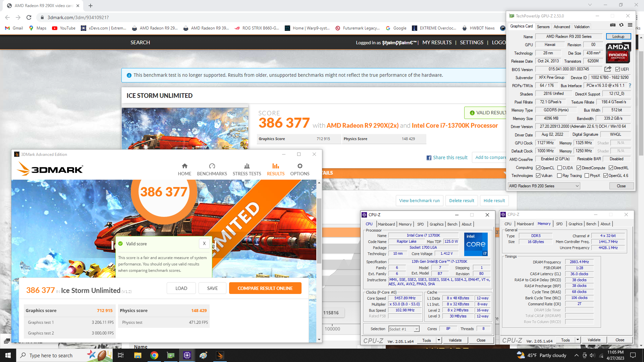Toggle the CUDA checkbox in GPU-Z
Viewport: 644px width, 362px height.
pyautogui.click(x=559, y=168)
